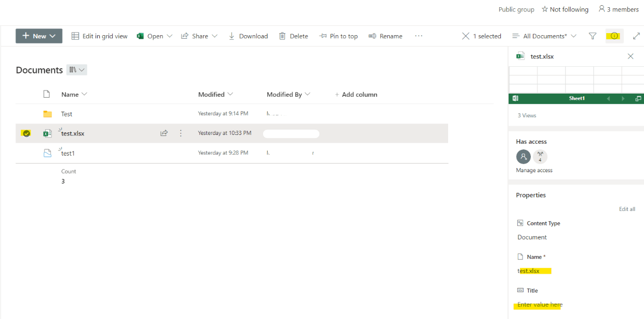Close the test.xlsx details pane
The image size is (644, 319).
coord(631,56)
